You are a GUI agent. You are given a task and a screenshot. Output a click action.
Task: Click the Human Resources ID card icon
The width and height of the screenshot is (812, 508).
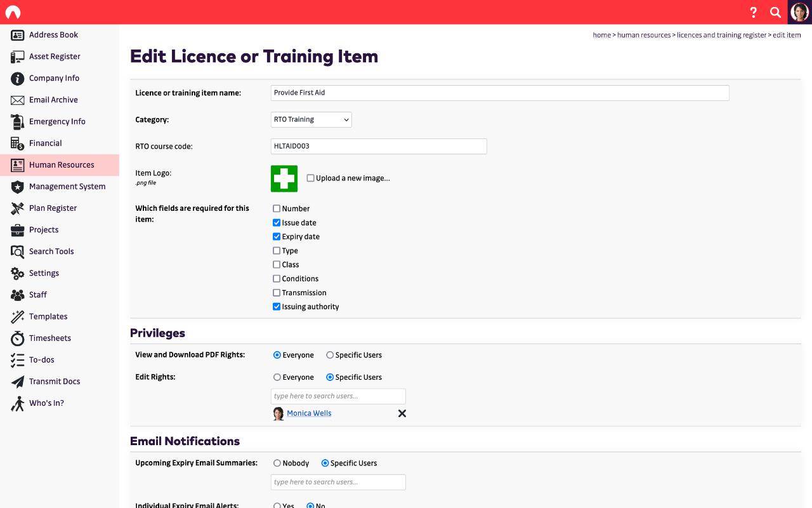[18, 164]
